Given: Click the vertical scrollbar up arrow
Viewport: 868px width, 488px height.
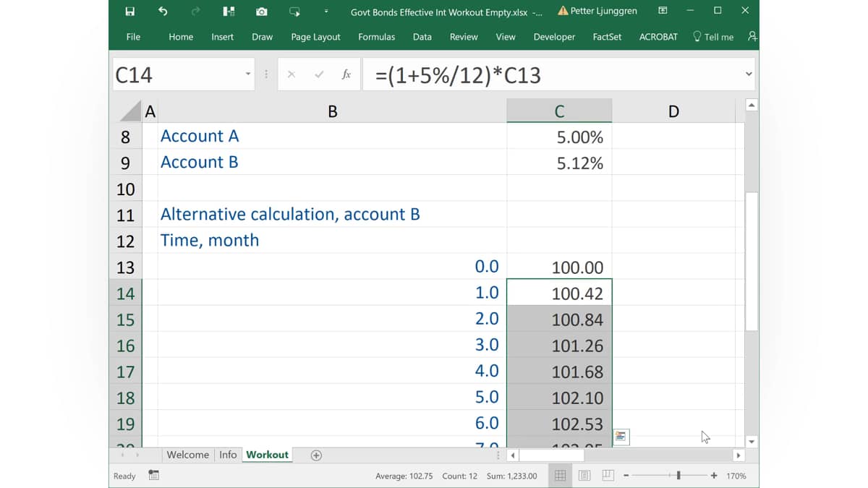Looking at the screenshot, I should click(752, 106).
